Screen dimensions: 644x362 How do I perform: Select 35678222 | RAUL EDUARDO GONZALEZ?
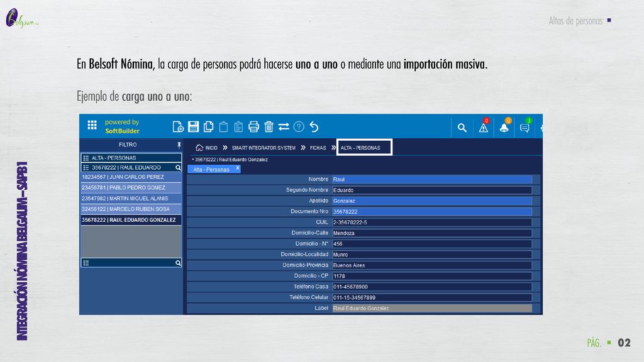pyautogui.click(x=131, y=220)
